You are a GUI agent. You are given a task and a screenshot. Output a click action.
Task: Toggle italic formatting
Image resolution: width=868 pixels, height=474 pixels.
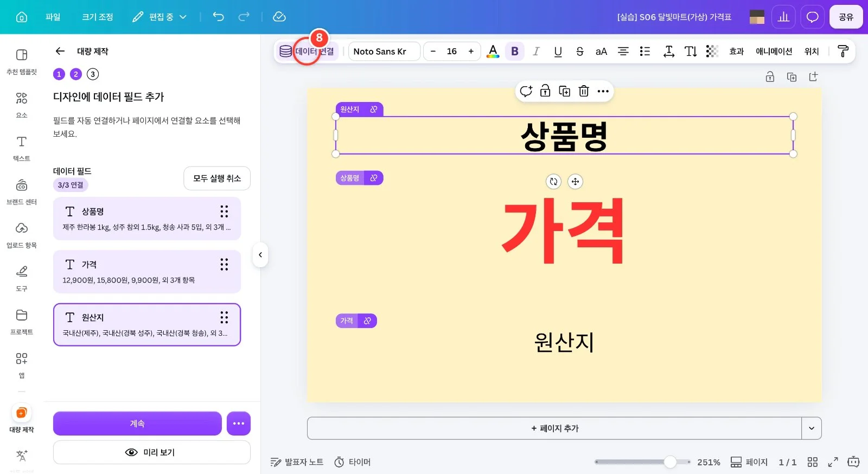(536, 52)
